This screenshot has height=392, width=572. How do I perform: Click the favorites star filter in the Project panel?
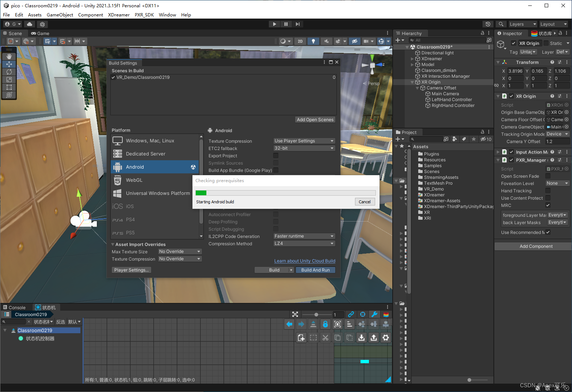point(474,139)
